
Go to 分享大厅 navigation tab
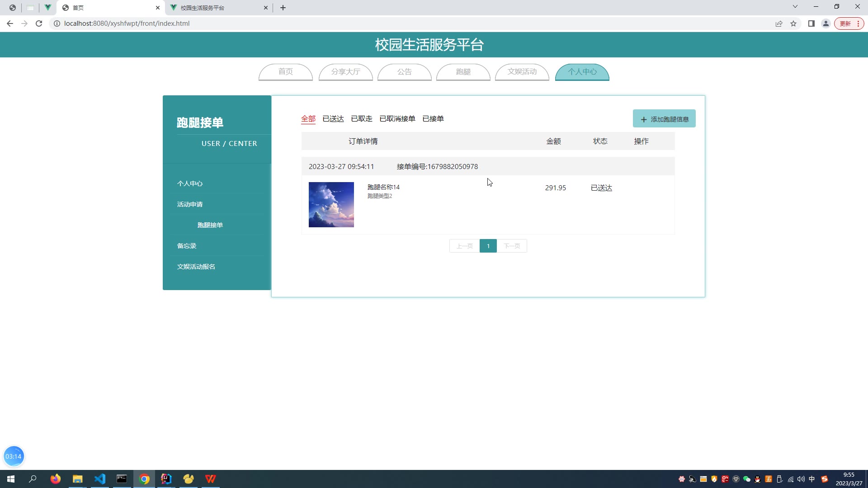click(x=345, y=72)
